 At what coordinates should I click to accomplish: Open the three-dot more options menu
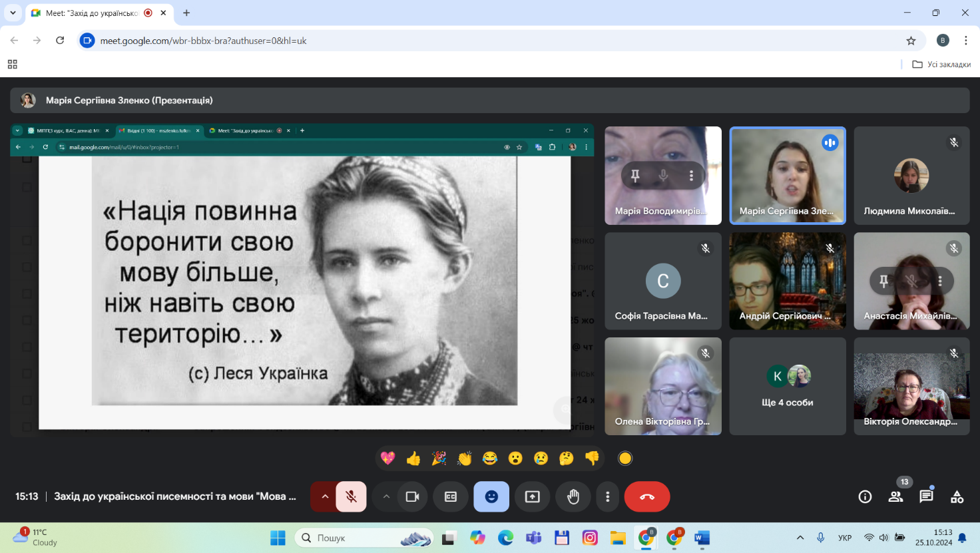coord(607,496)
